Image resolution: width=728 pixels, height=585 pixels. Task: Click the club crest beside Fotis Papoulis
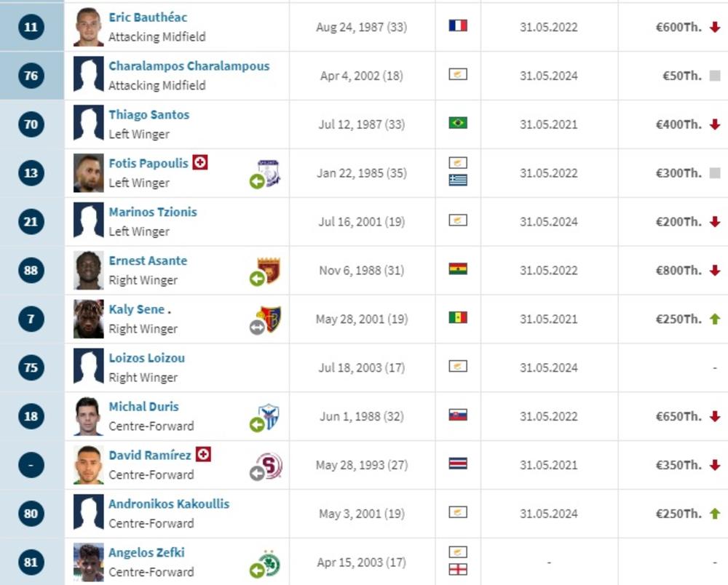coord(269,173)
